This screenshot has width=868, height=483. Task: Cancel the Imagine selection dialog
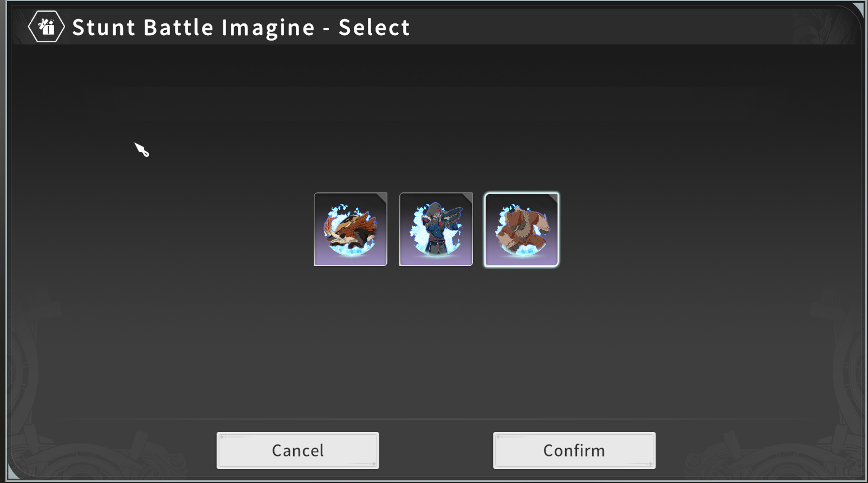(298, 450)
